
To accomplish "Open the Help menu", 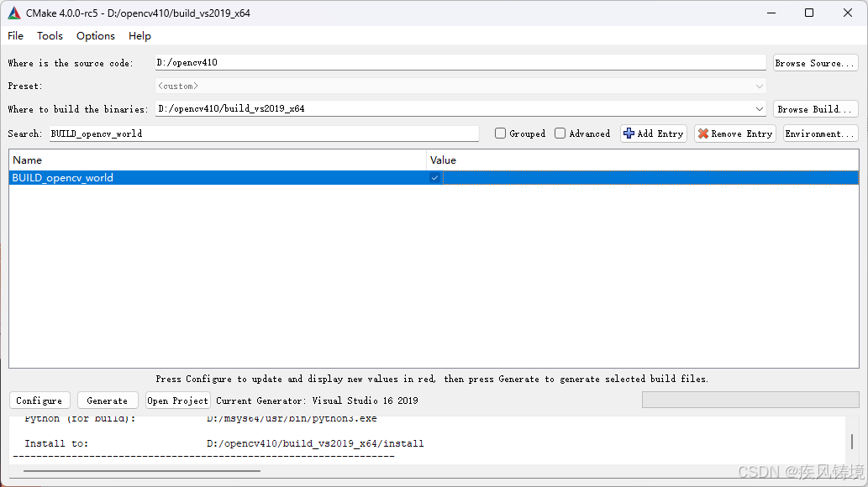I will (139, 36).
